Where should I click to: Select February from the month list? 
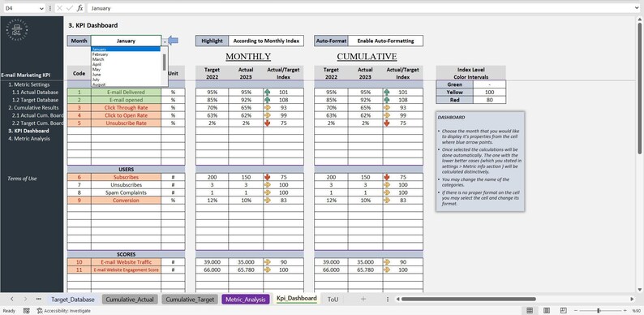(101, 54)
